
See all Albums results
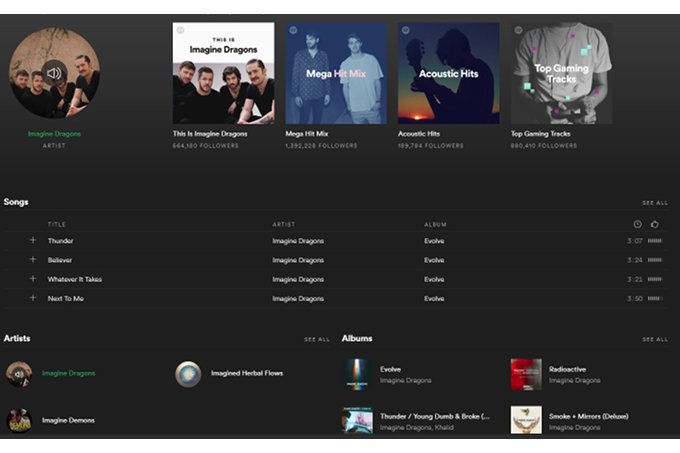655,339
